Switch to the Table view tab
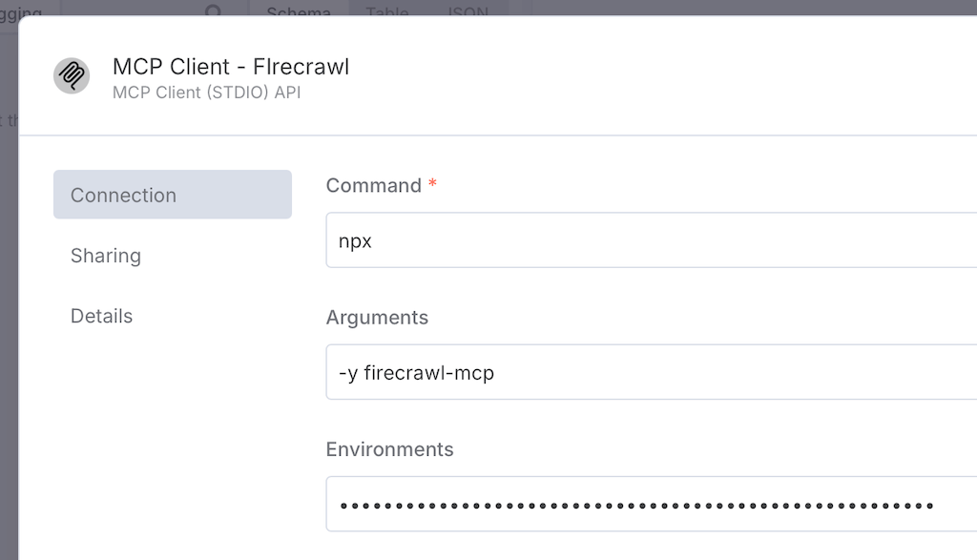This screenshot has height=560, width=977. coord(385,12)
